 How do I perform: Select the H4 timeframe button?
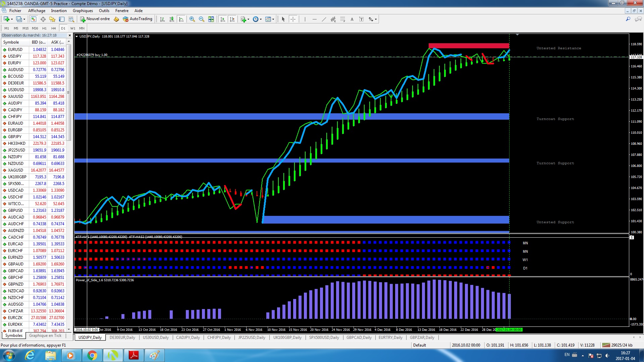pyautogui.click(x=53, y=28)
